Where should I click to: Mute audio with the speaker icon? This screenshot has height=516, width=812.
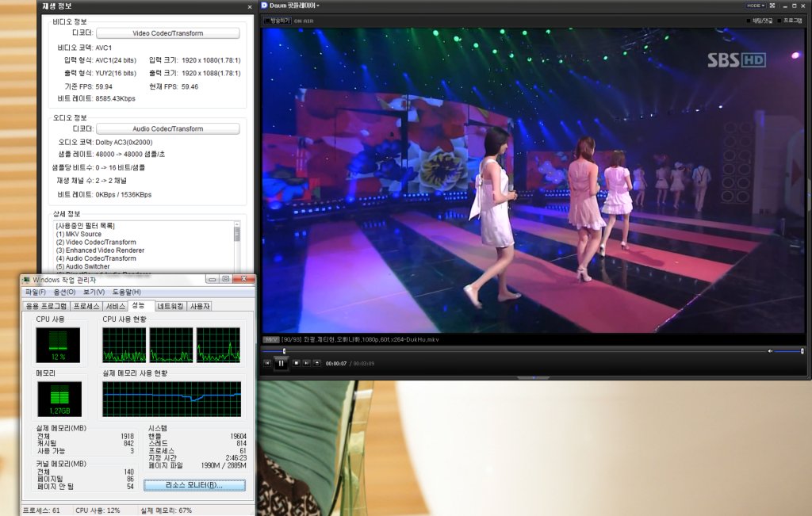[x=770, y=351]
